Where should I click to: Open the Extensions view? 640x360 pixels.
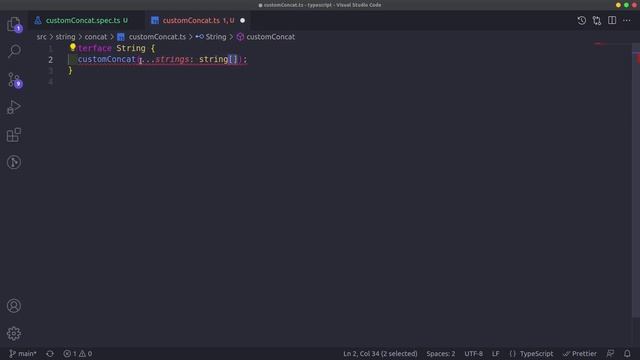pos(14,135)
